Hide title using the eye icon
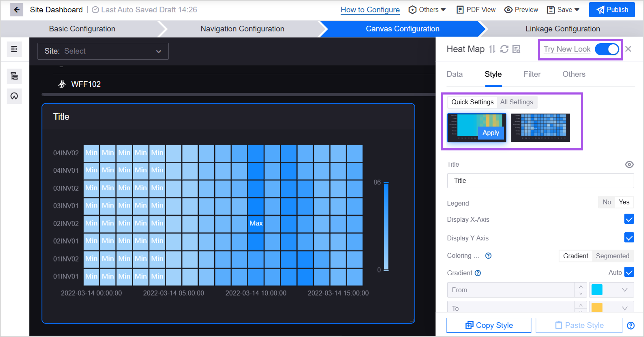The width and height of the screenshot is (644, 337). pos(629,164)
